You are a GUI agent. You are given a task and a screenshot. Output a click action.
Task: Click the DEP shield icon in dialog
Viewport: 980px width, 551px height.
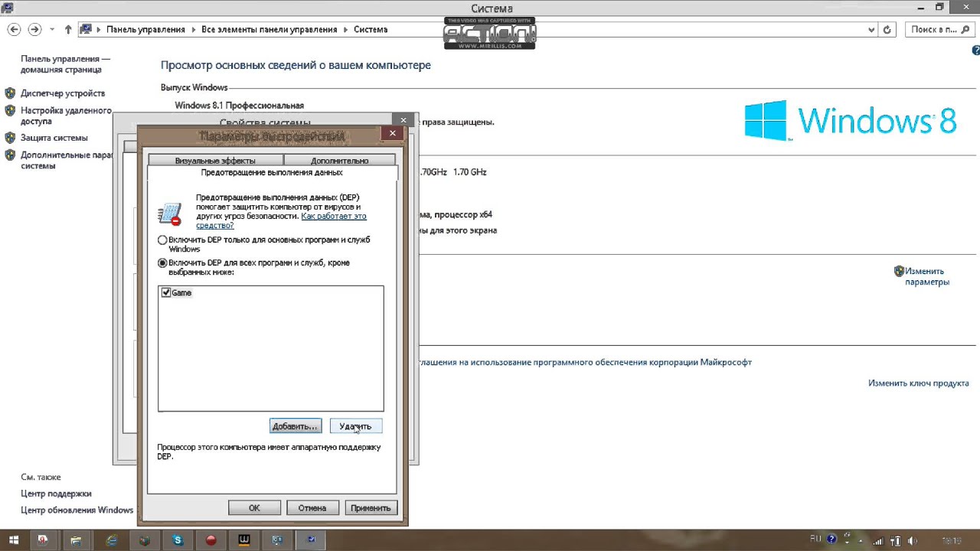pos(169,214)
